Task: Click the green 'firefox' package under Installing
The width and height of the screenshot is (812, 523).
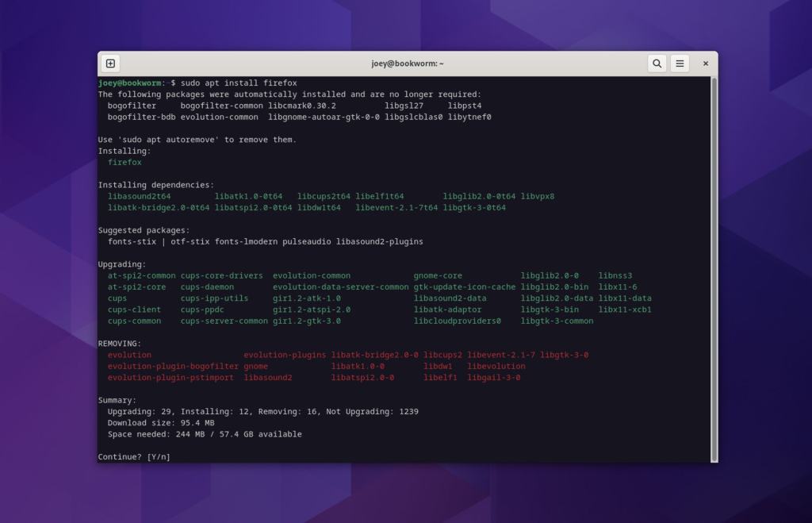Action: pos(124,162)
